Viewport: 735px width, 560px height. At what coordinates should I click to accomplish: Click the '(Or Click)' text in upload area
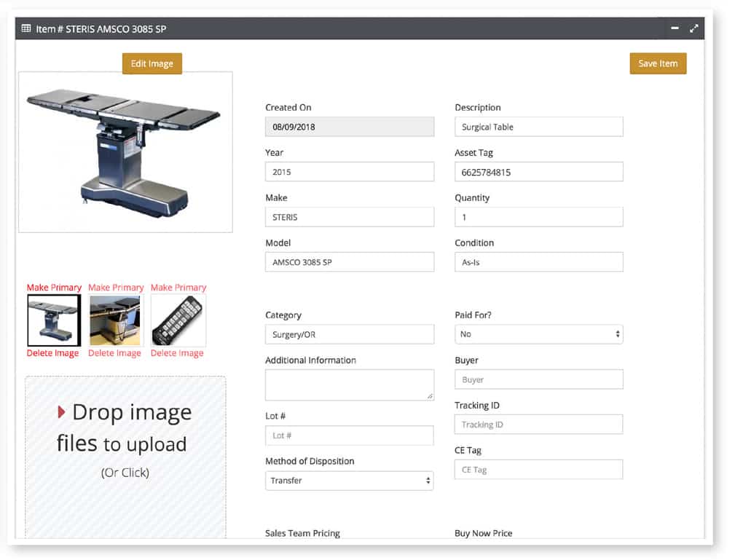[125, 473]
